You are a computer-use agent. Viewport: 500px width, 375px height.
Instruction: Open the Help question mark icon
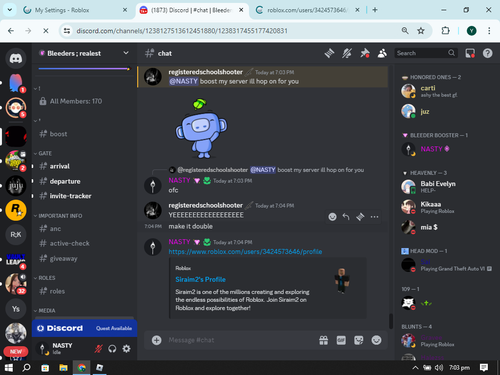click(487, 53)
